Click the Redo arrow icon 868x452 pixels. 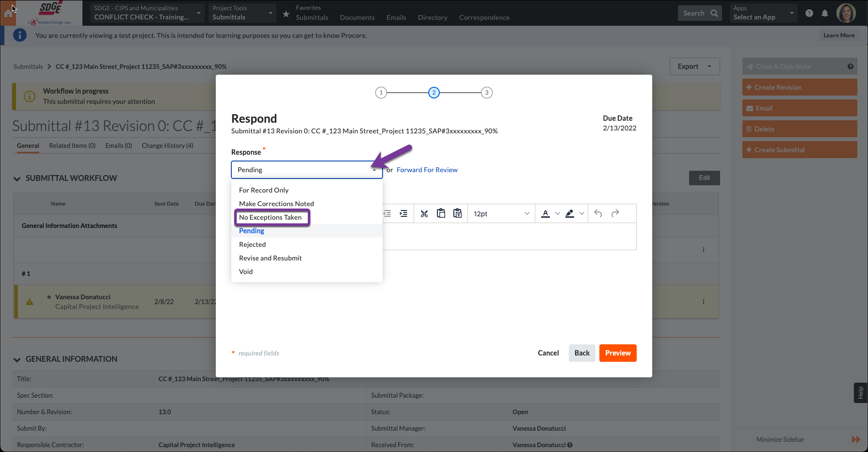point(615,213)
